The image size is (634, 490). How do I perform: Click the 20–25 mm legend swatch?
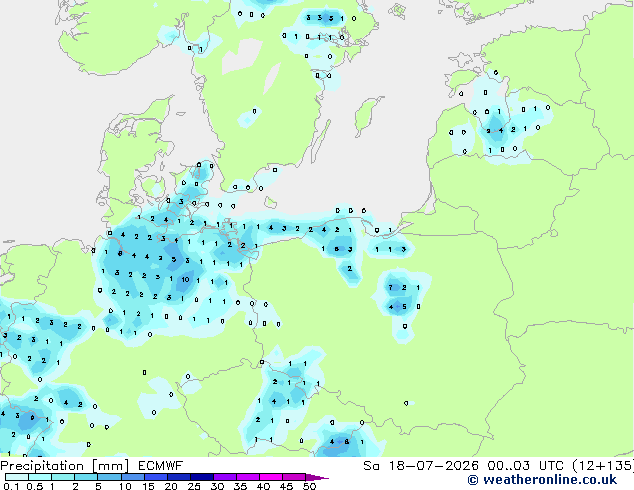[x=178, y=477]
